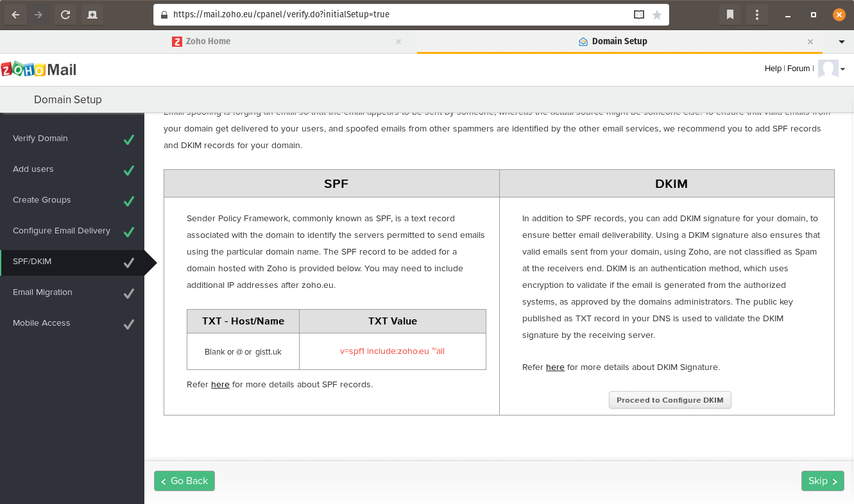854x504 pixels.
Task: Click the forward navigation arrow
Action: [x=40, y=14]
